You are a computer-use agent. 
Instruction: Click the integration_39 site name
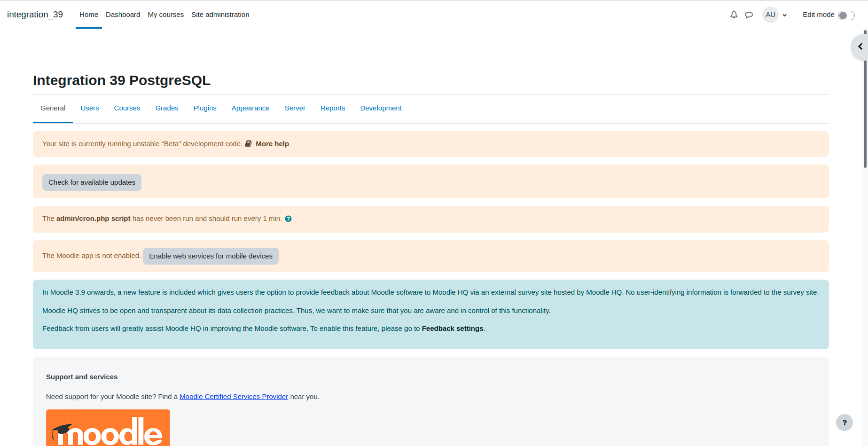pyautogui.click(x=35, y=15)
